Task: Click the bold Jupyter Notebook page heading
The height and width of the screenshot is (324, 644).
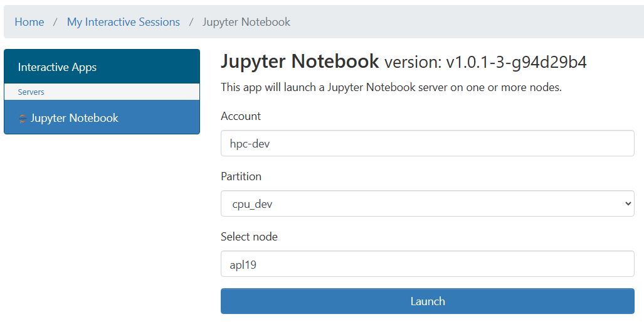Action: coord(300,62)
